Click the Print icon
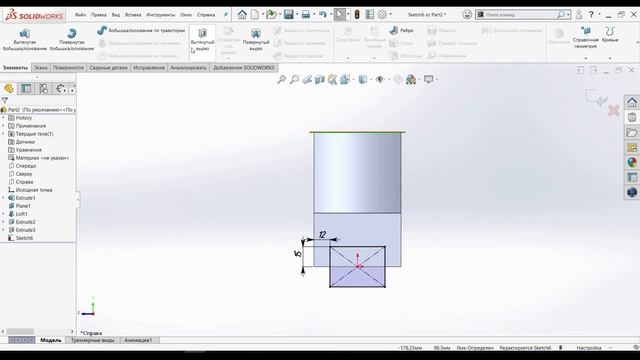Viewport: 640px width, 360px height. (x=306, y=15)
